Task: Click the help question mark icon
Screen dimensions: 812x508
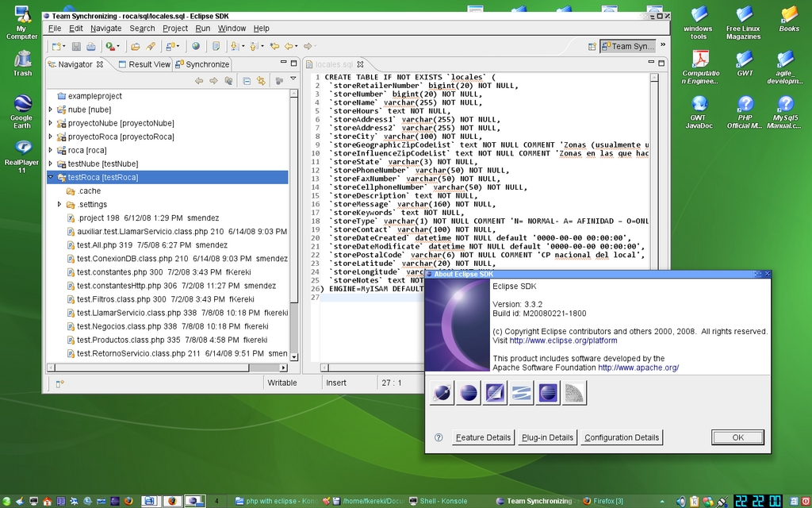Action: pos(439,437)
